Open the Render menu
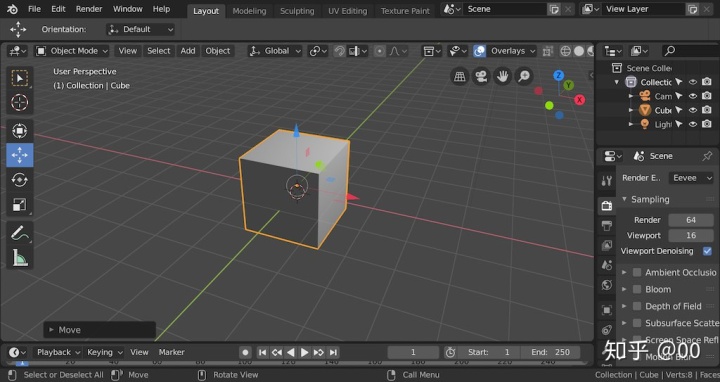 [x=89, y=9]
